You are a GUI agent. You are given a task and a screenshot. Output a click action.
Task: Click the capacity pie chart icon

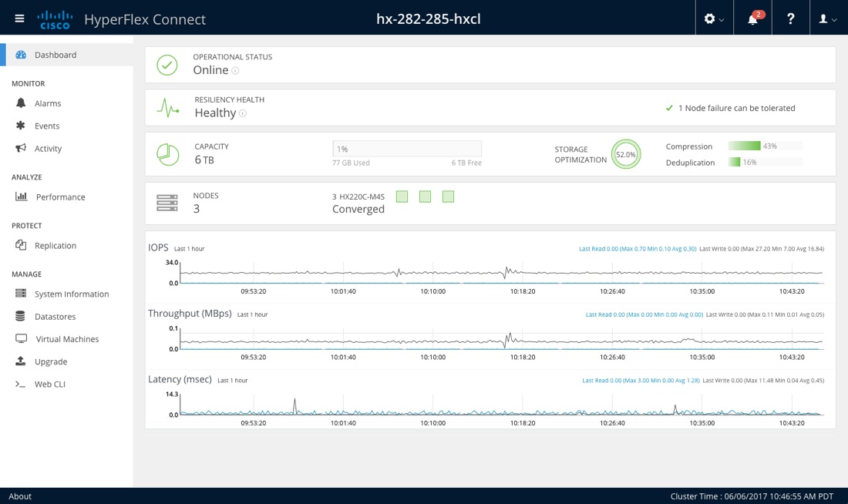[x=167, y=154]
